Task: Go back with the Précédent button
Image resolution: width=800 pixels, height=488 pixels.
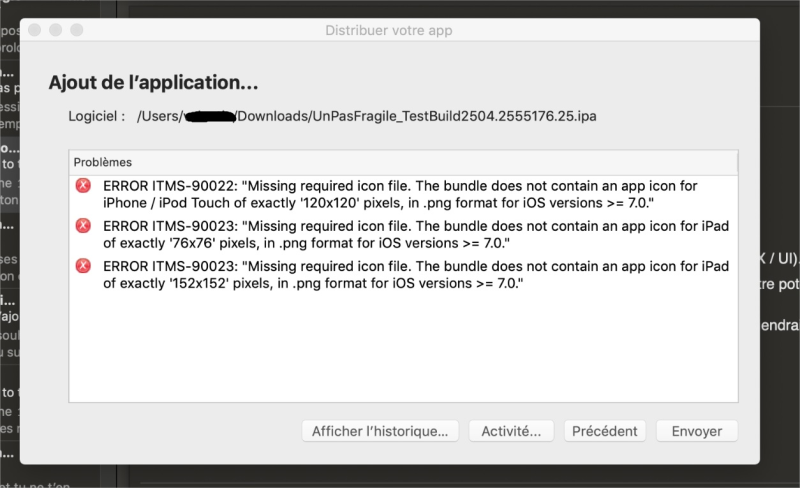Action: tap(605, 431)
